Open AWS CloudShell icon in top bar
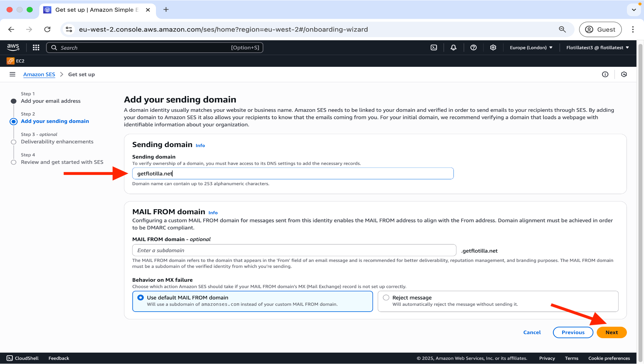This screenshot has width=644, height=364. (434, 48)
